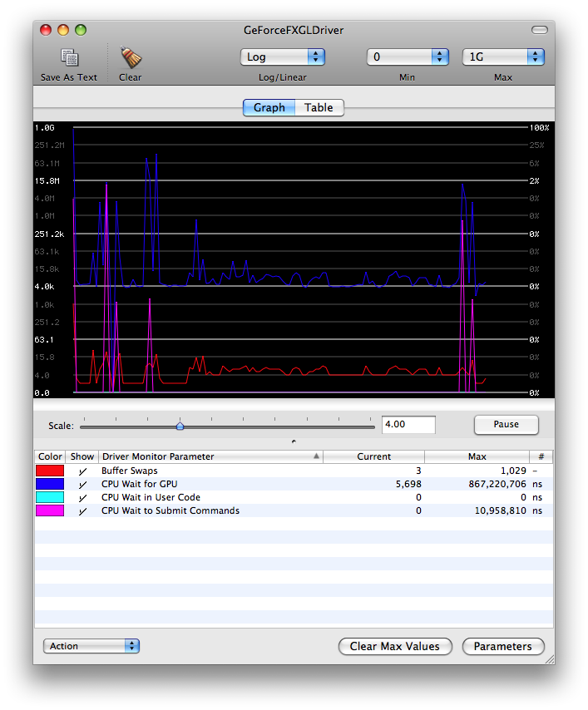
Task: Open the Max value dropdown
Action: (x=503, y=57)
